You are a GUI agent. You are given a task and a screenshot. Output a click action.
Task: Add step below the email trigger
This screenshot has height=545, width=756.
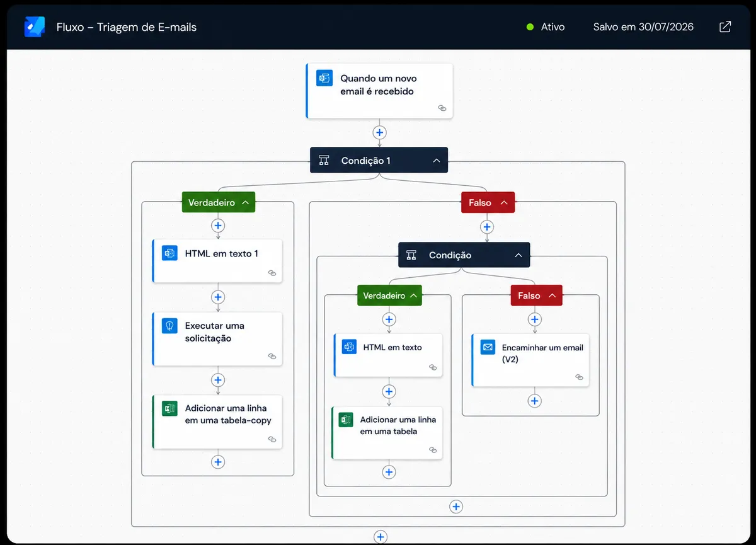tap(379, 132)
